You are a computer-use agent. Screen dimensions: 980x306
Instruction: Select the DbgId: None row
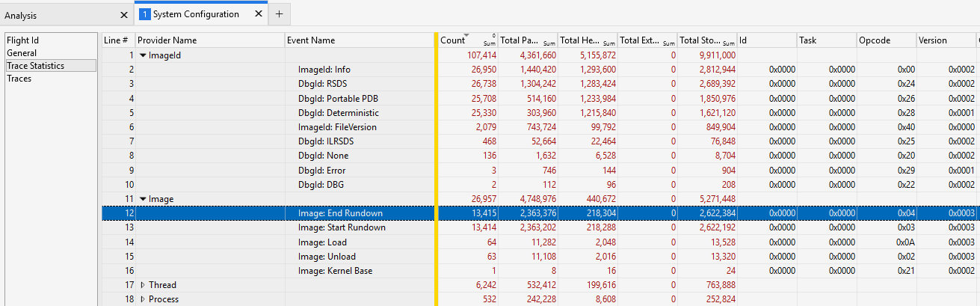[x=539, y=156]
